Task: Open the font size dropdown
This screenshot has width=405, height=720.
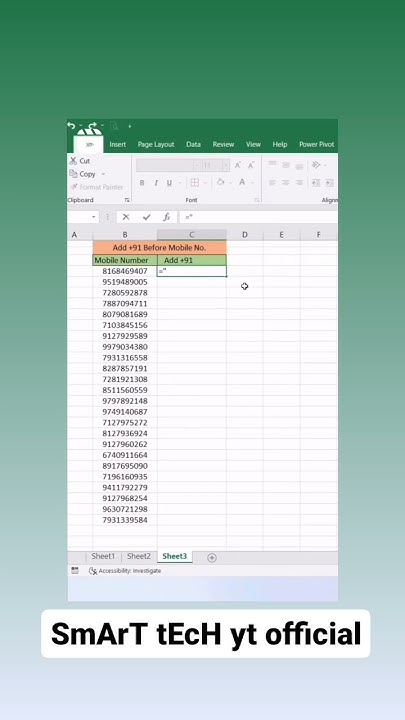Action: tap(226, 165)
